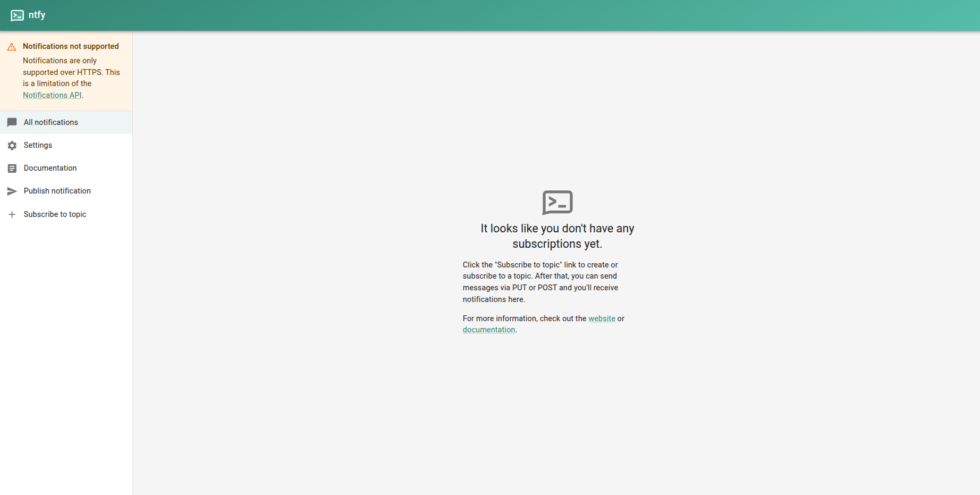The width and height of the screenshot is (980, 495).
Task: Open the Settings page
Action: (x=38, y=145)
